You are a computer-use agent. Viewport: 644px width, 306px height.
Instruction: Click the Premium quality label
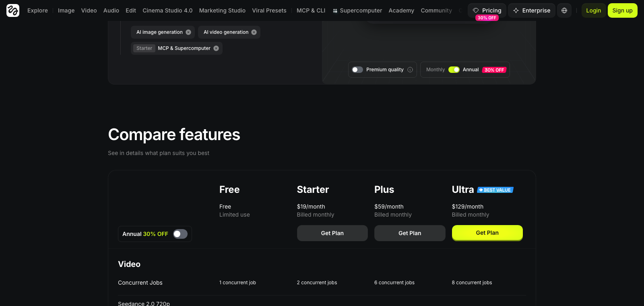[x=385, y=70]
